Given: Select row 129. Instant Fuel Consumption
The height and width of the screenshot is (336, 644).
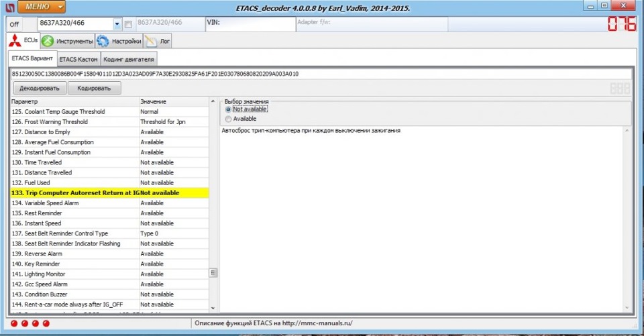Looking at the screenshot, I should point(109,152).
